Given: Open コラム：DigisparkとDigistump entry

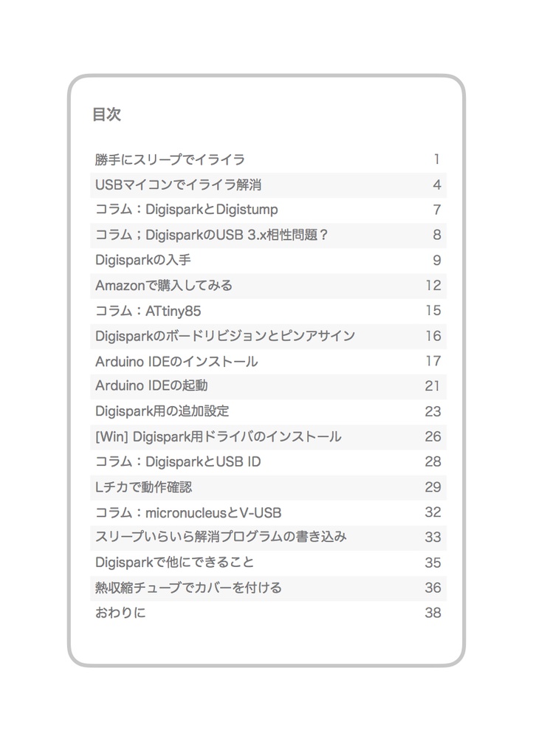Looking at the screenshot, I should (187, 210).
